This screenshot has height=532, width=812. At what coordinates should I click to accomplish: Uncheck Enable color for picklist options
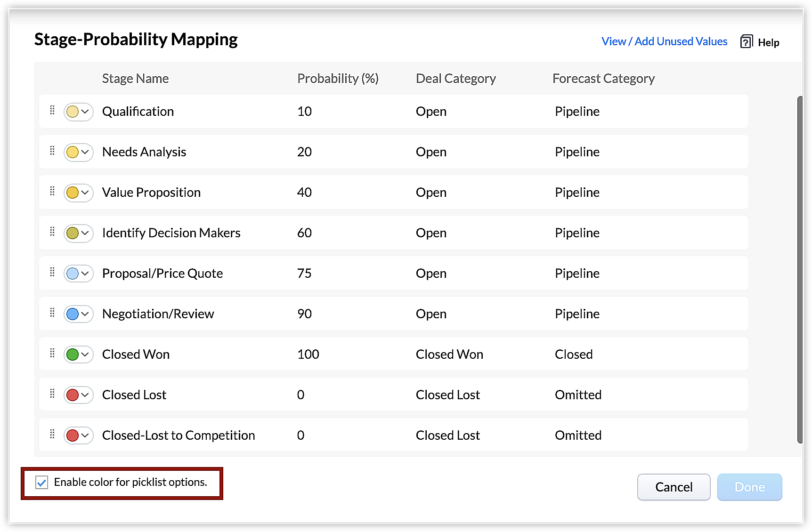(42, 483)
